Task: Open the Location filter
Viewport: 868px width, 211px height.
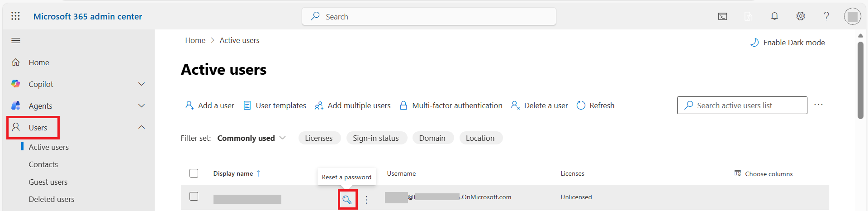Action: 480,138
